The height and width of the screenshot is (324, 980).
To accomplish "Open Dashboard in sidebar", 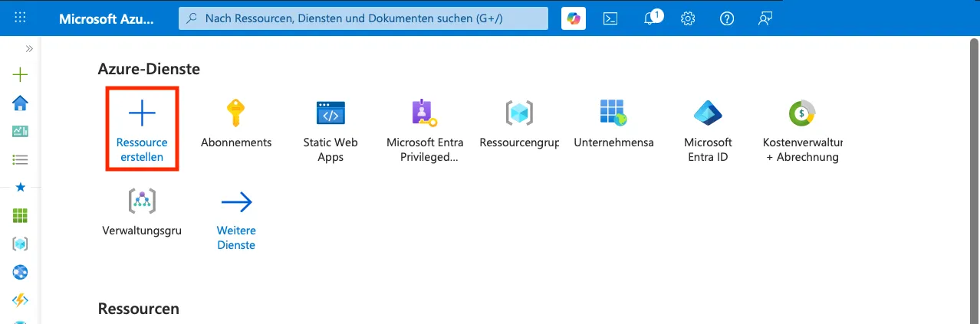I will (21, 131).
